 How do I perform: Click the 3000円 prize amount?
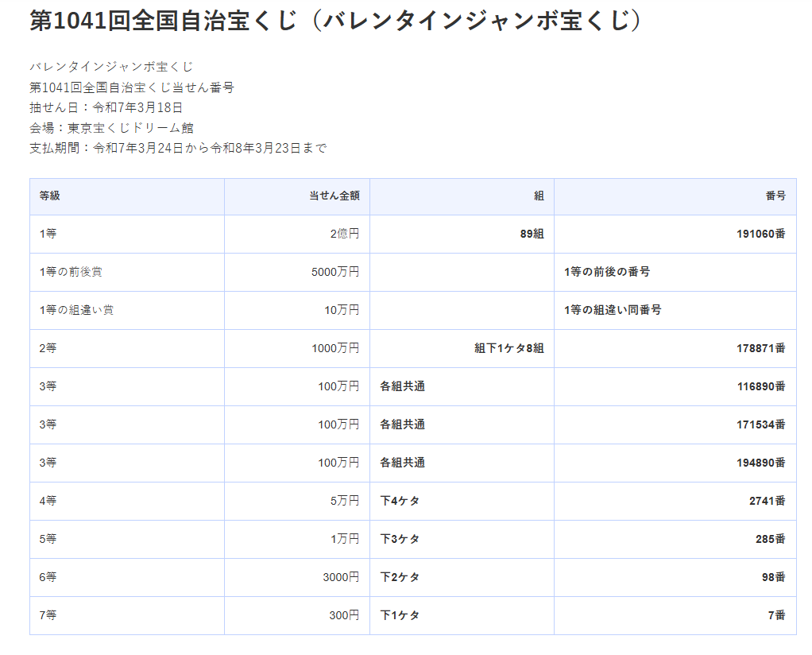coord(342,577)
